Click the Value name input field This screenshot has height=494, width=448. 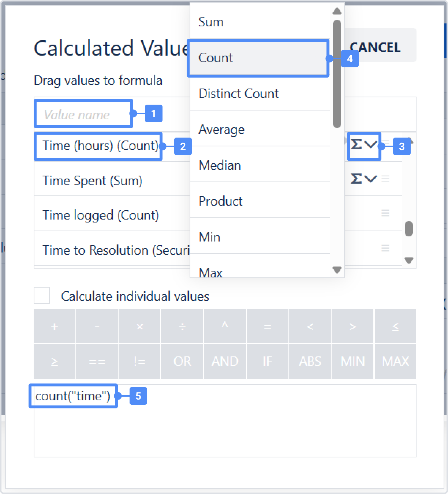click(83, 115)
